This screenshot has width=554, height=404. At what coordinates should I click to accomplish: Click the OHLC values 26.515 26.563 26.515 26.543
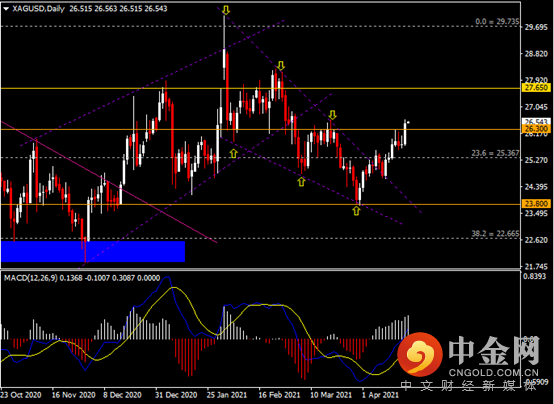pos(118,9)
